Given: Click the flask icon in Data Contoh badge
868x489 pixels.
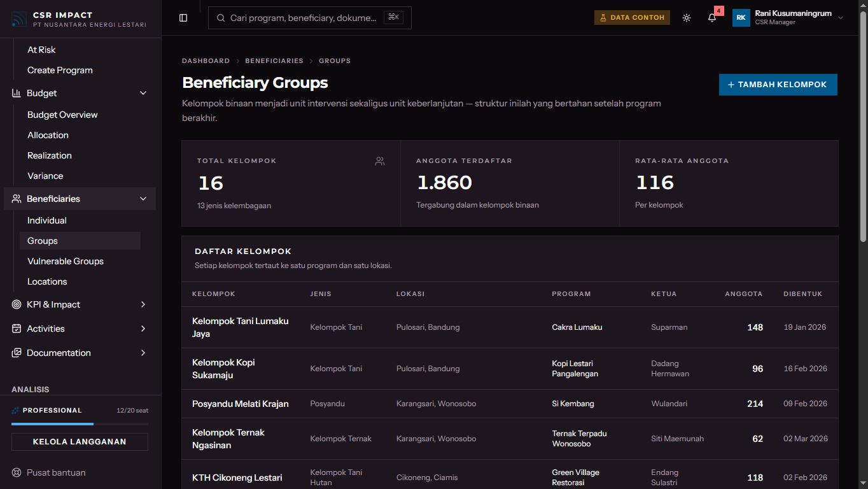Looking at the screenshot, I should (x=603, y=18).
